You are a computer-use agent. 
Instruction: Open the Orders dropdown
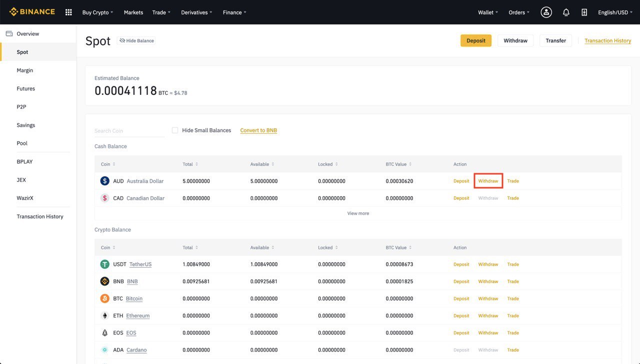click(x=519, y=12)
